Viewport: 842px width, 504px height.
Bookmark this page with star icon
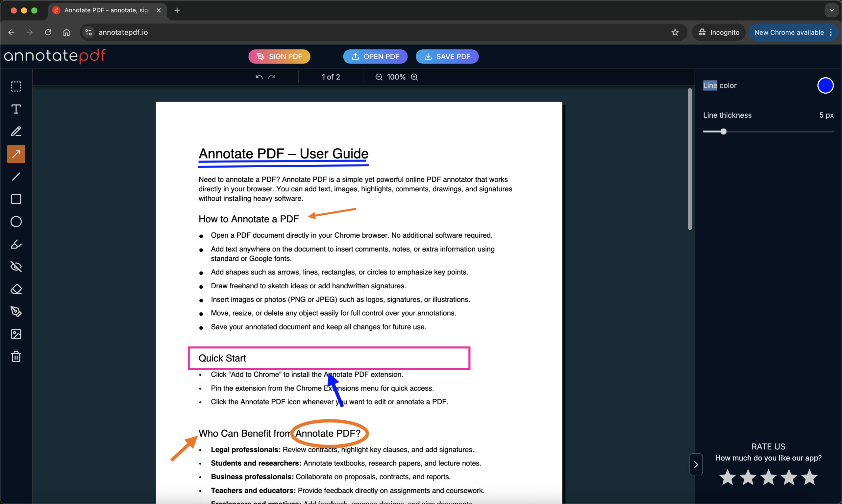point(675,32)
